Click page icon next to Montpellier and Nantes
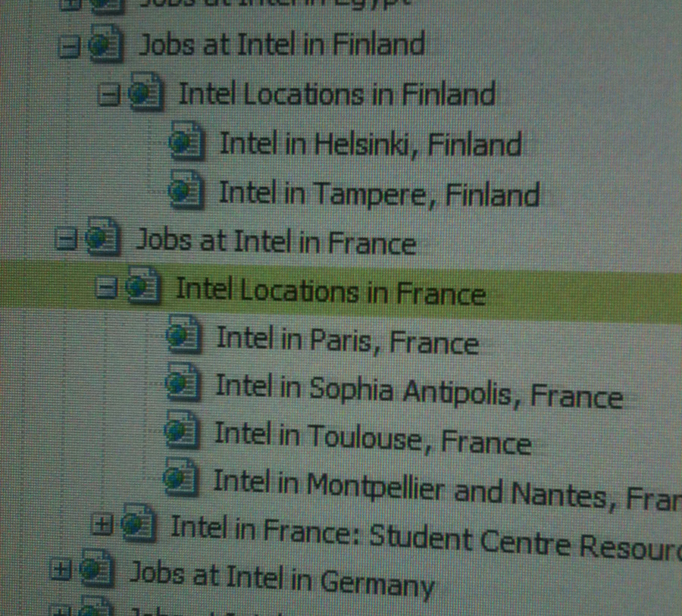Screen dimensions: 682x616 (x=180, y=478)
